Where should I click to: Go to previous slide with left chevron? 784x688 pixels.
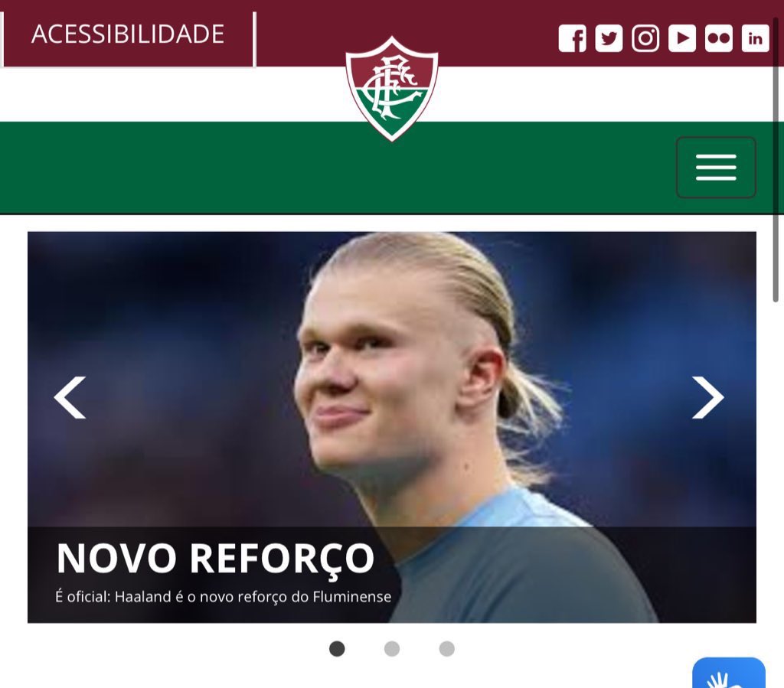click(x=70, y=397)
